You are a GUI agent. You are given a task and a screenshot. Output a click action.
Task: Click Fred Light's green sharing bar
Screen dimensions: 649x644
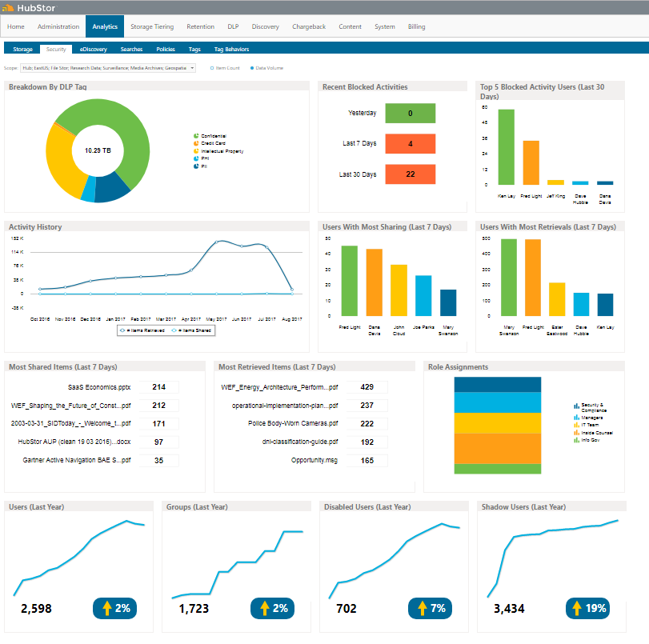(350, 281)
